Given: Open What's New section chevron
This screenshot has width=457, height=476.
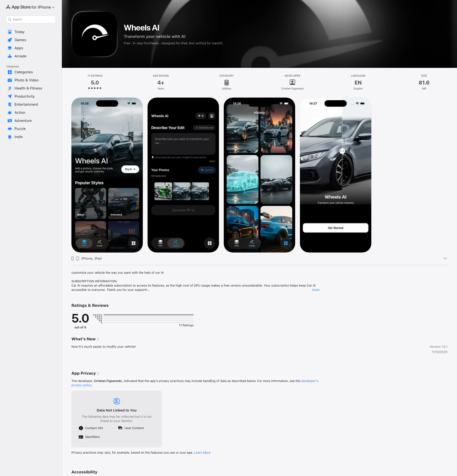Looking at the screenshot, I should [x=98, y=339].
